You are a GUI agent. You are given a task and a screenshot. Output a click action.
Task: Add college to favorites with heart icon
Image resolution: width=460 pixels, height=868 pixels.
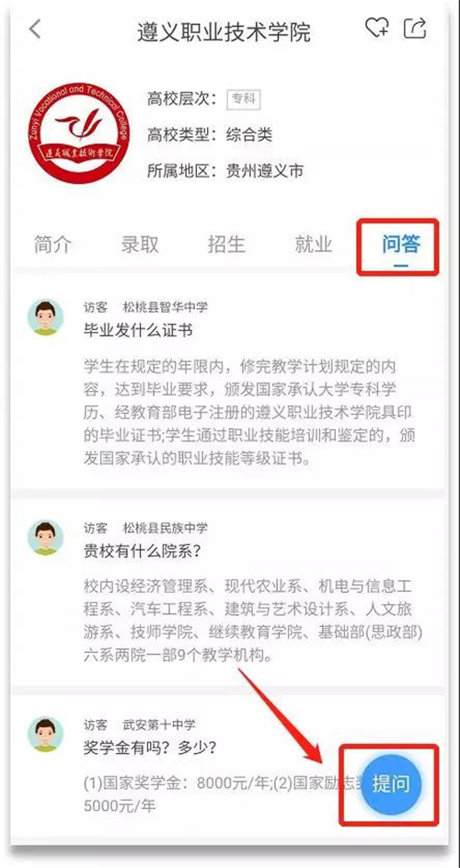pyautogui.click(x=377, y=28)
